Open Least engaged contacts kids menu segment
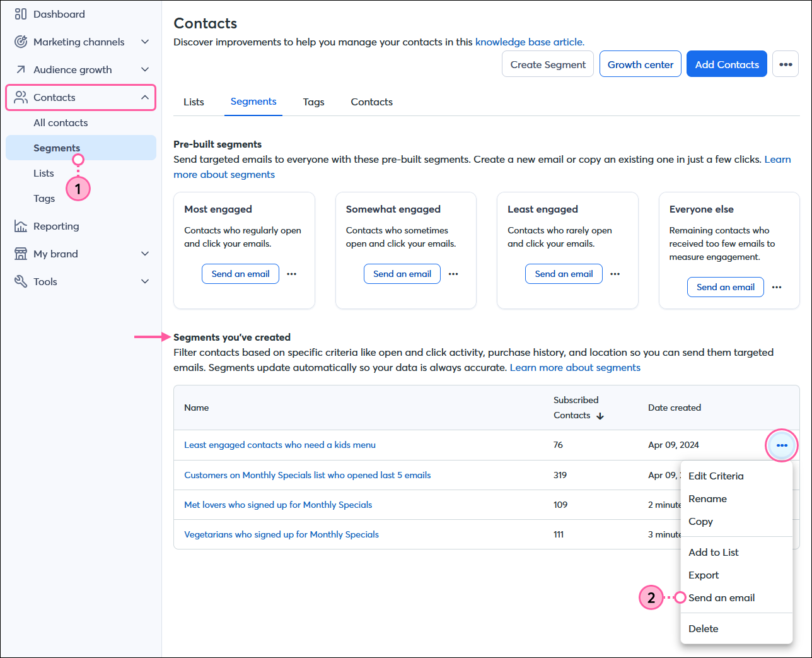812x658 pixels. [x=280, y=445]
